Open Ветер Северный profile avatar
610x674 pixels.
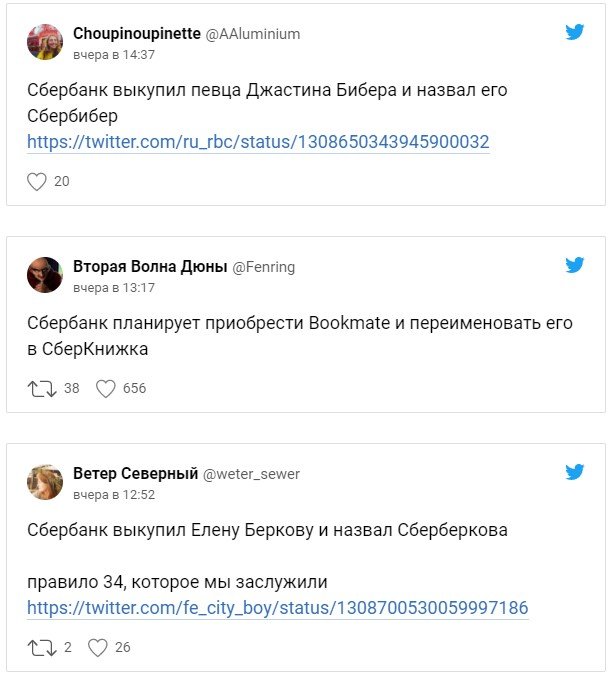[44, 482]
